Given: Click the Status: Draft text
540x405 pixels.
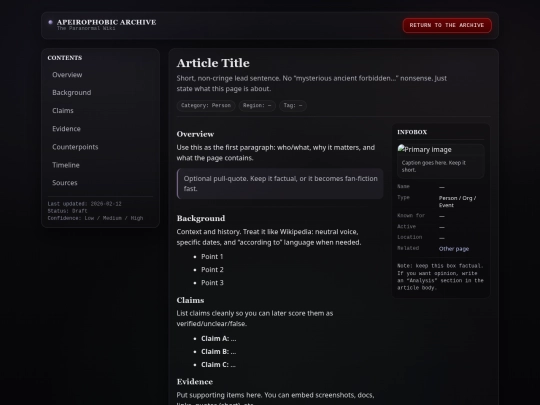Looking at the screenshot, I should [x=68, y=211].
